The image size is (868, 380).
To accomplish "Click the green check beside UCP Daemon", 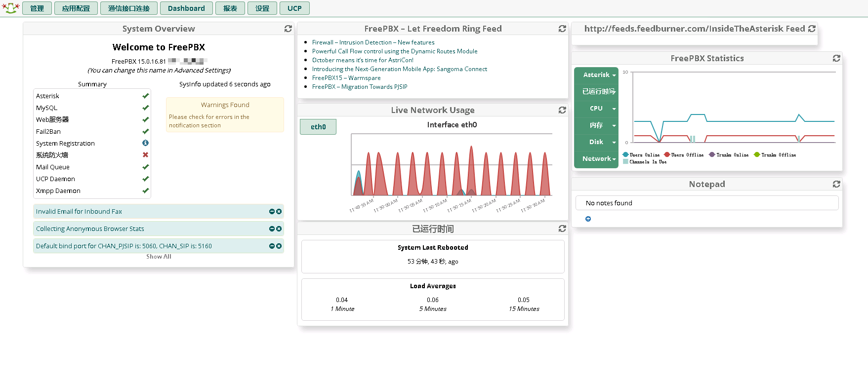I will pos(145,179).
